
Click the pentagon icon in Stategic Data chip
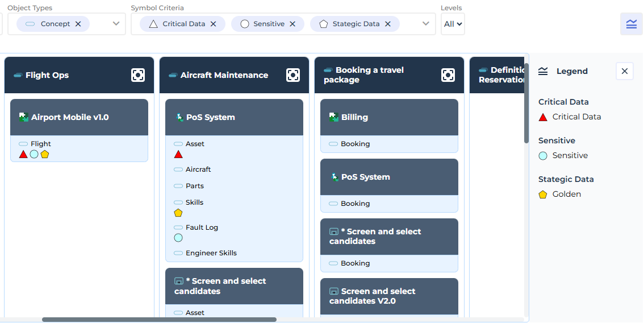pyautogui.click(x=324, y=24)
